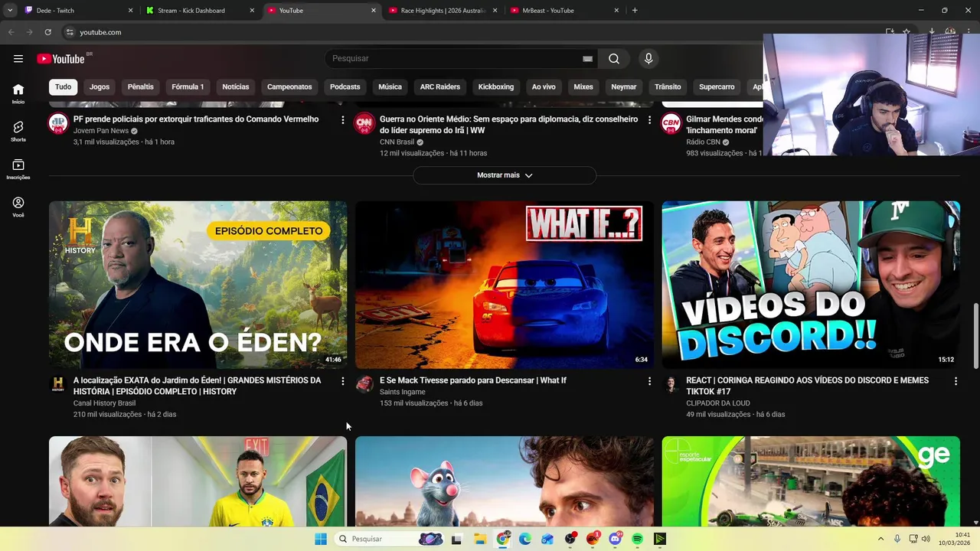Go to Início in sidebar
Viewport: 980px width, 551px height.
click(x=18, y=94)
